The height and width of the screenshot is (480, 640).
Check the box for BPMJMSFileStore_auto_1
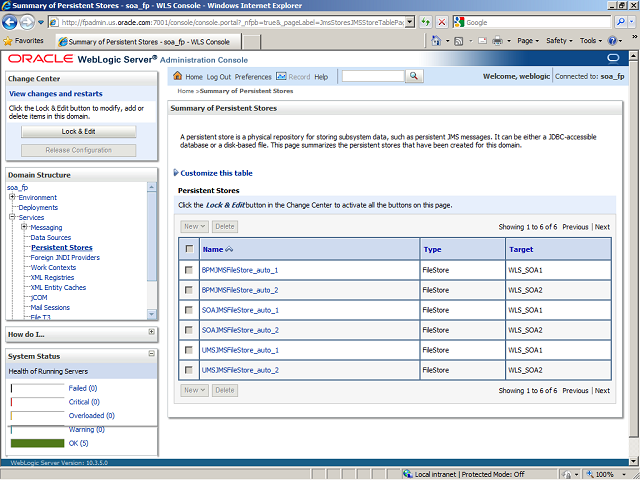pos(188,270)
